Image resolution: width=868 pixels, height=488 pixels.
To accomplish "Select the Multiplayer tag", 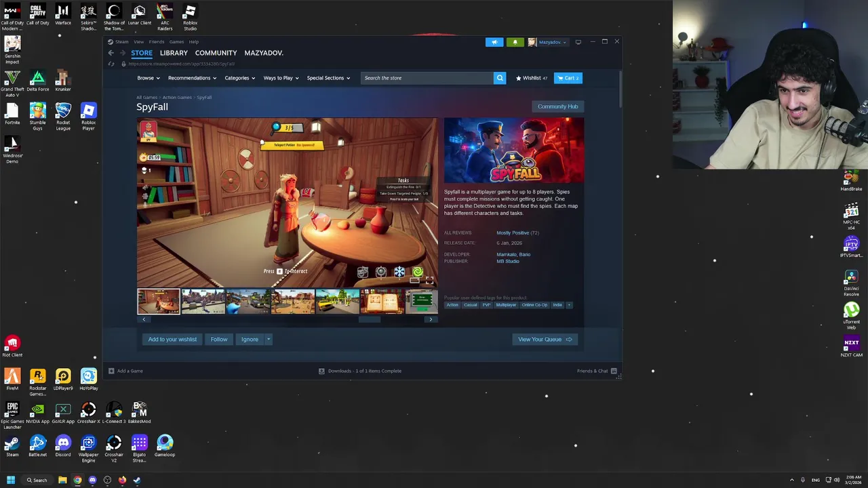I will point(506,305).
